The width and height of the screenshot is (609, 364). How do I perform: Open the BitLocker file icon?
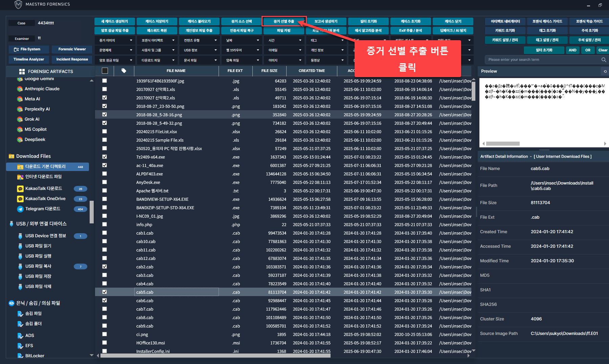[20, 356]
